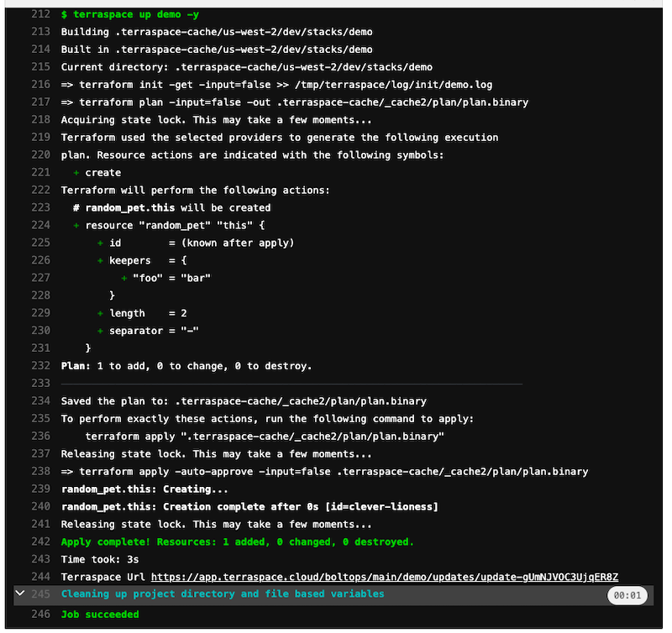The height and width of the screenshot is (633, 672).
Task: Click 'Apply complete! Resources: 1 added' line
Action: (x=238, y=541)
